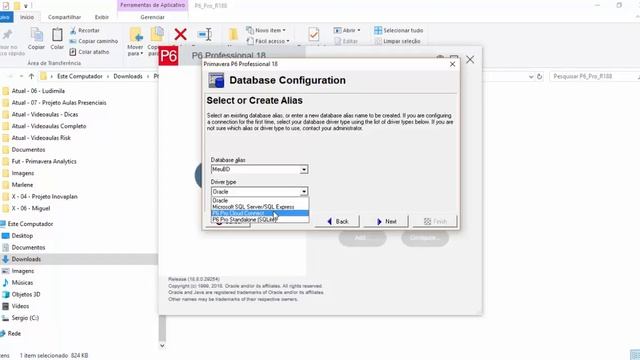
Task: Close the P6 Professional login window
Action: tap(470, 60)
